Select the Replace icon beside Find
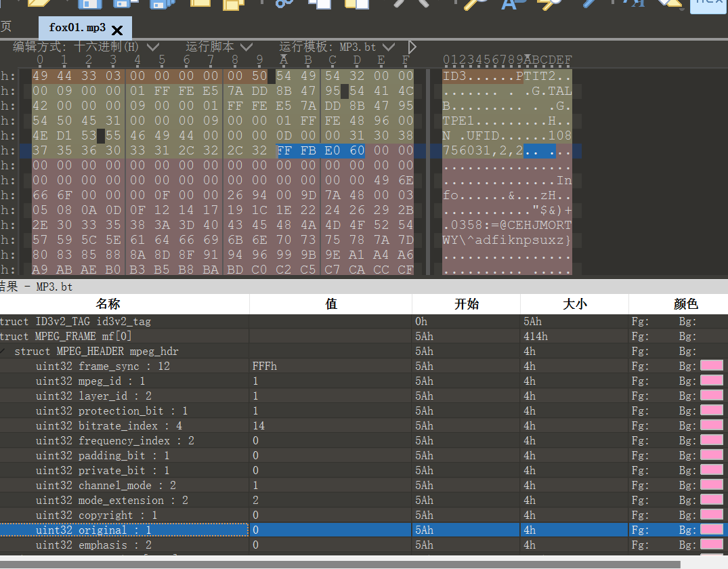This screenshot has height=569, width=728. (510, 6)
